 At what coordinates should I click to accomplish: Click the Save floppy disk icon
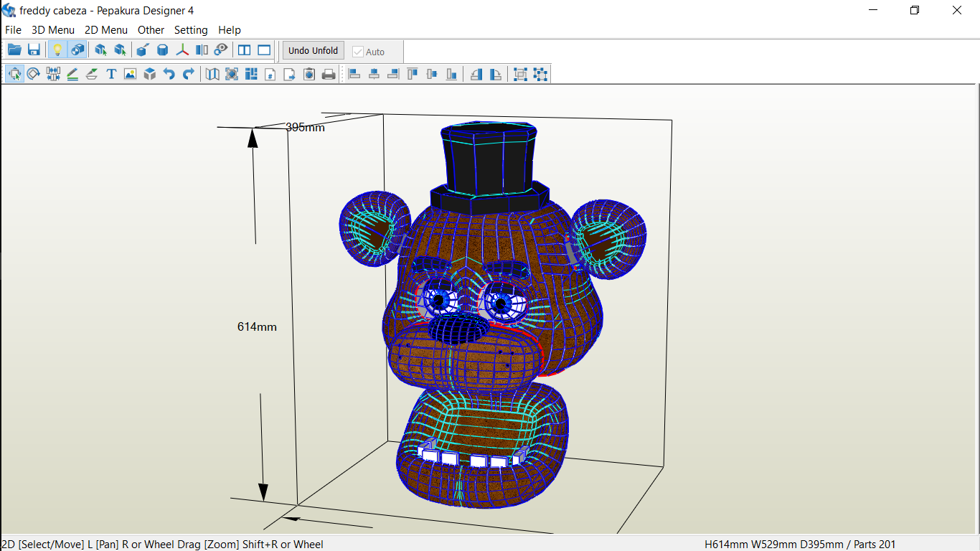(x=34, y=50)
